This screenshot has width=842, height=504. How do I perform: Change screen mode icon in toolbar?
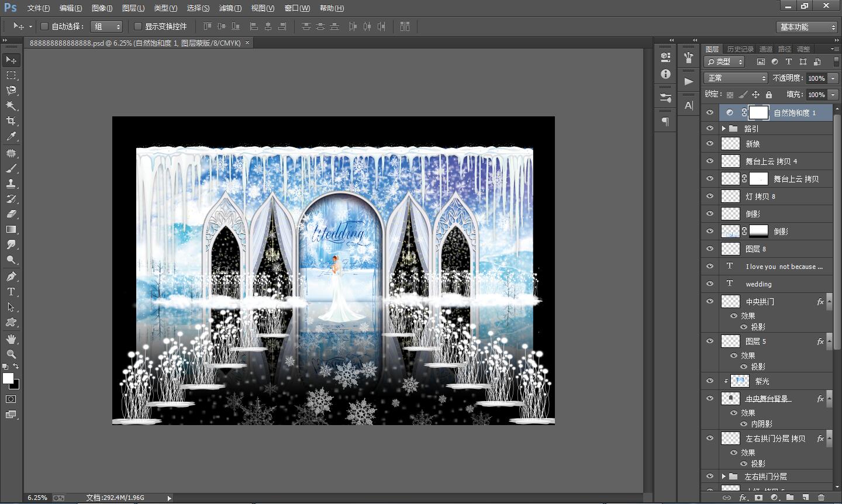pyautogui.click(x=11, y=415)
